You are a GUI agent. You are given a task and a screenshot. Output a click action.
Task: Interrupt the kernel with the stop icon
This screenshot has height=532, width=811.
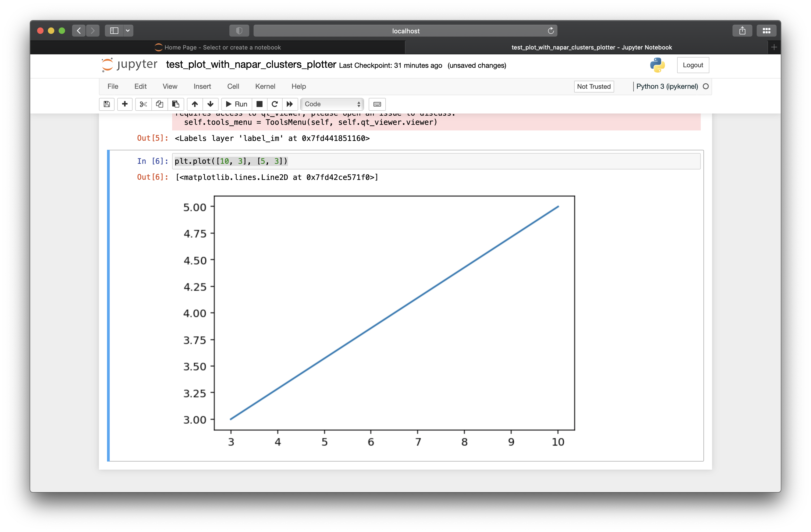click(260, 104)
